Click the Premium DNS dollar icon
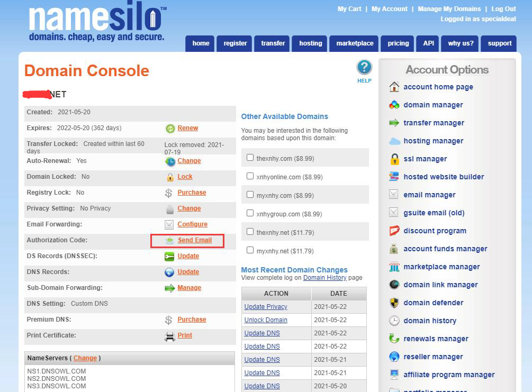 pyautogui.click(x=169, y=320)
